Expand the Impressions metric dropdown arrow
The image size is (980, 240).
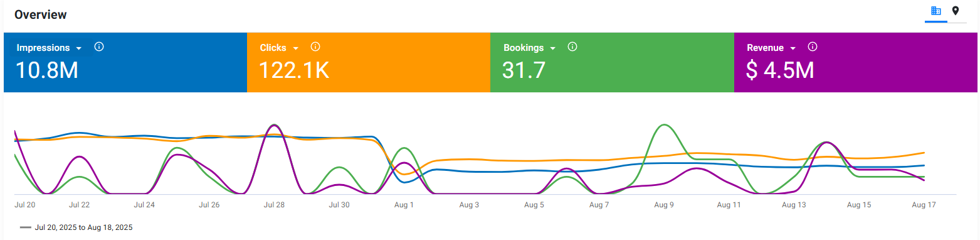click(x=79, y=48)
